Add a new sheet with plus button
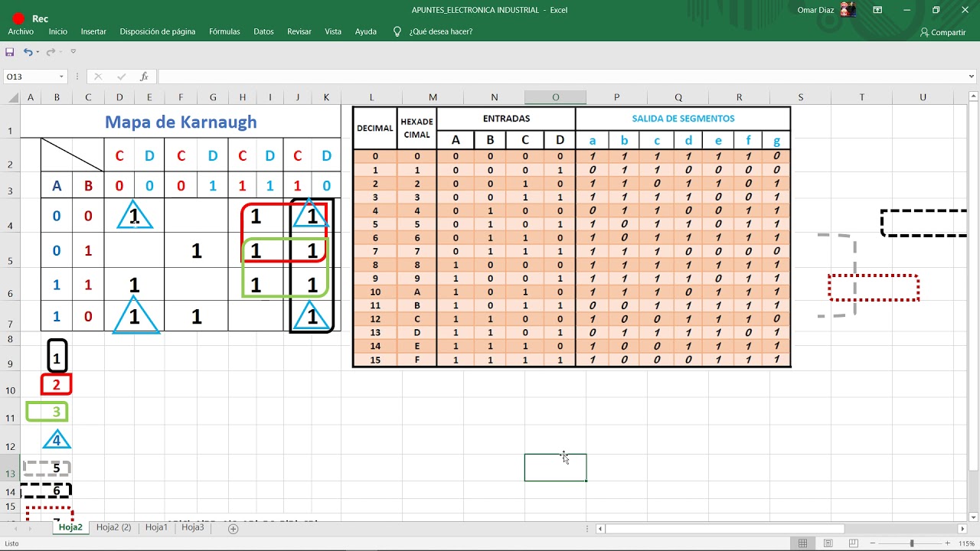Viewport: 980px width, 551px height. click(234, 528)
